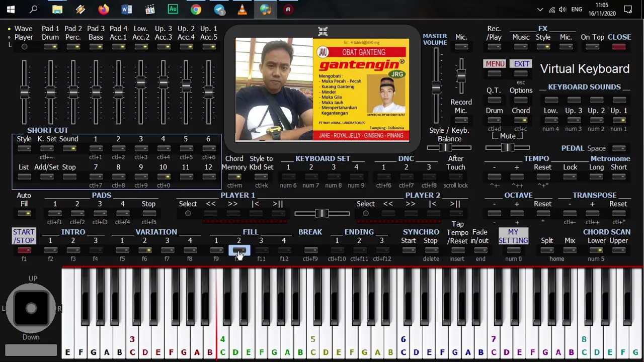Viewport: 644px width, 362px height.
Task: Open the Short Cut List button
Action: coord(24,177)
